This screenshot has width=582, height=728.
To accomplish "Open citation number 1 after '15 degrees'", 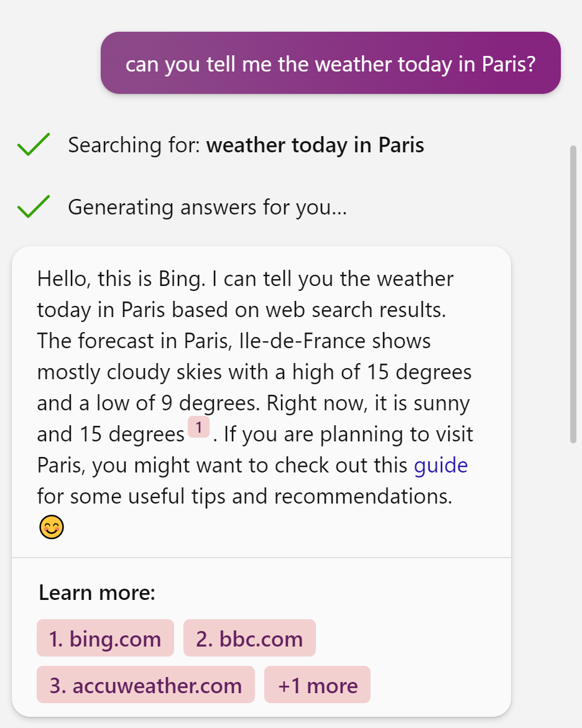I will coord(198,427).
